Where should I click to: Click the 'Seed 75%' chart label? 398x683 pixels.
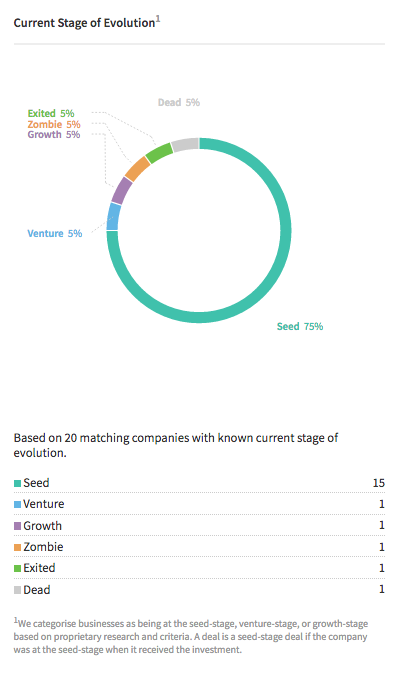(x=300, y=326)
